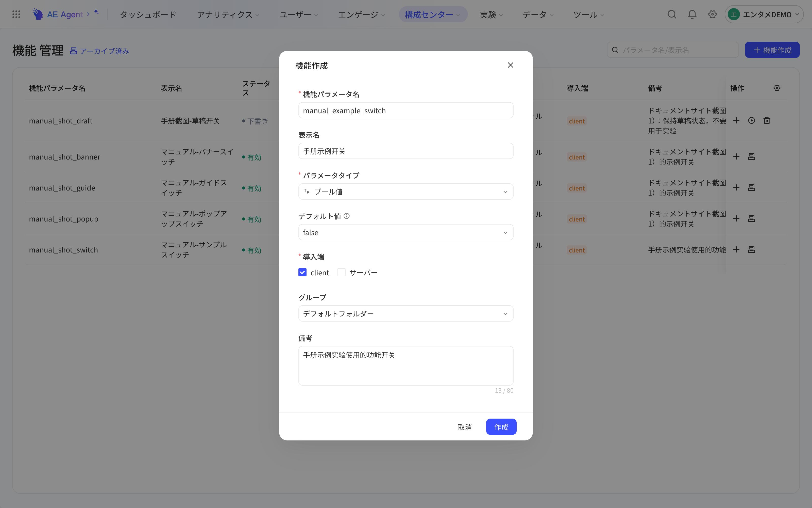Click the table column settings gear icon
Viewport: 812px width, 508px height.
pos(777,88)
